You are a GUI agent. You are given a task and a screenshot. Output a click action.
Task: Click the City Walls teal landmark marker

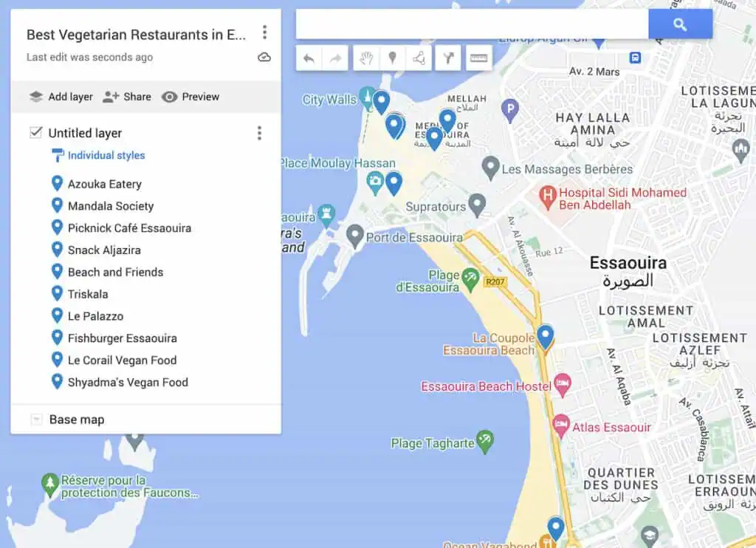368,98
